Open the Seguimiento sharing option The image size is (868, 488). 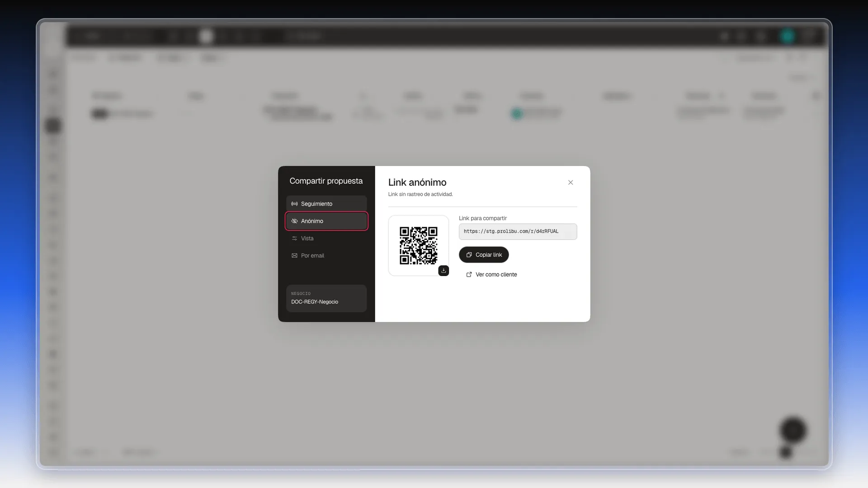pyautogui.click(x=326, y=204)
